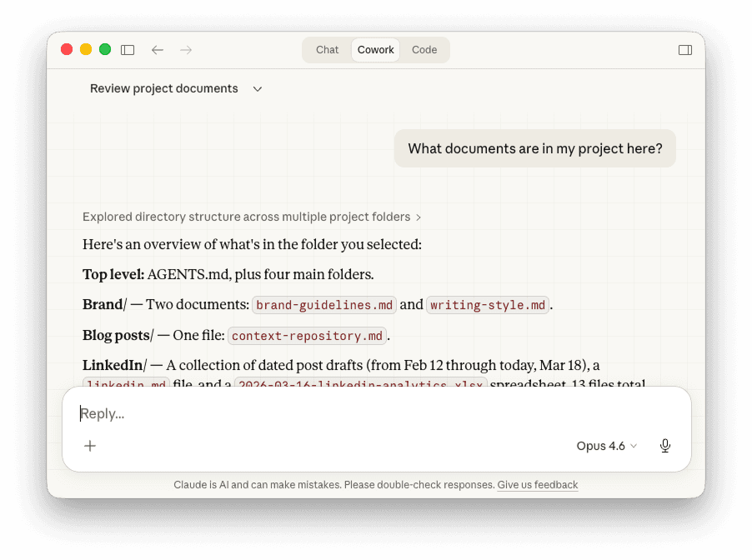Select the user message bubble
This screenshot has height=560, width=752.
tap(534, 148)
